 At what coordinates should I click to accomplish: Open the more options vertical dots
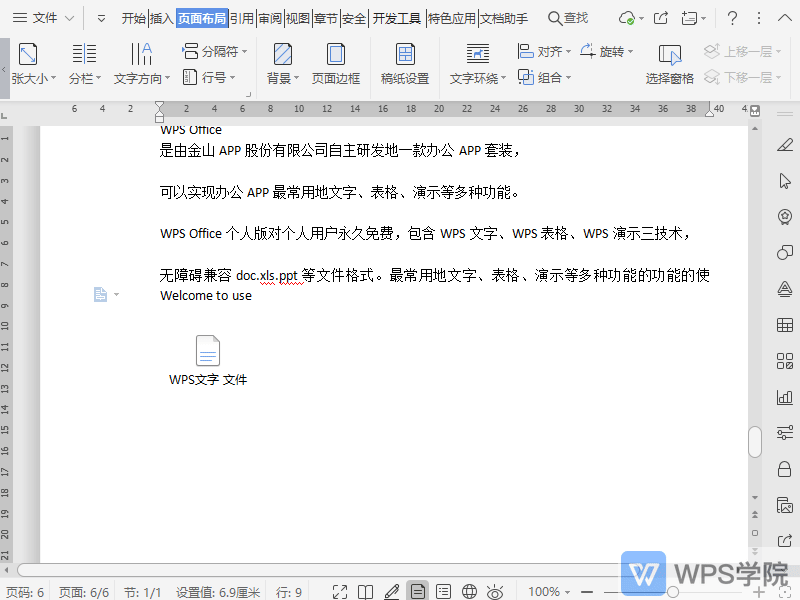[759, 18]
